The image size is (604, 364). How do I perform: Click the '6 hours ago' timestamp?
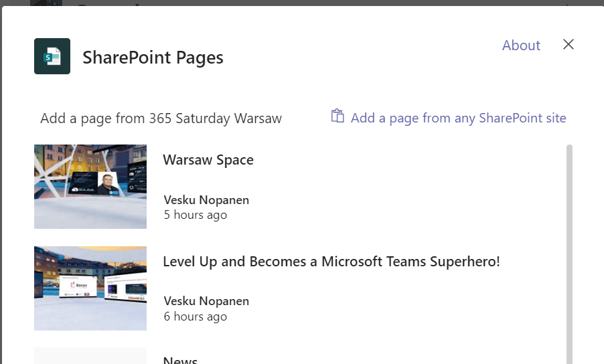[195, 316]
